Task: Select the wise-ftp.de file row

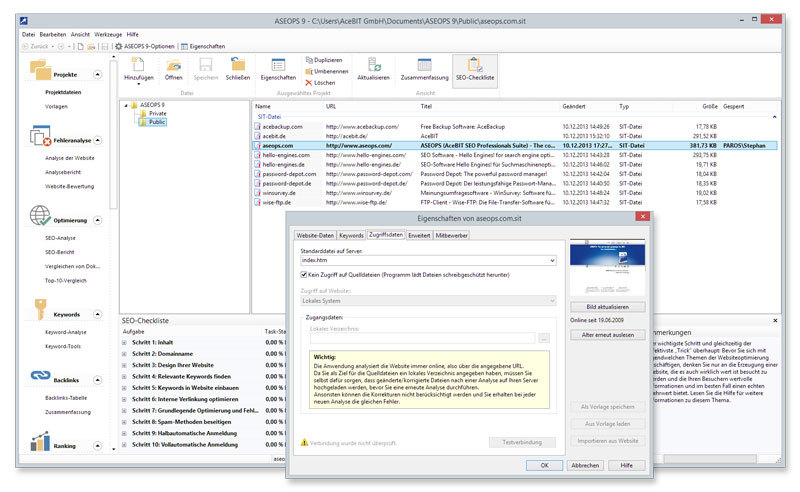Action: pyautogui.click(x=515, y=203)
